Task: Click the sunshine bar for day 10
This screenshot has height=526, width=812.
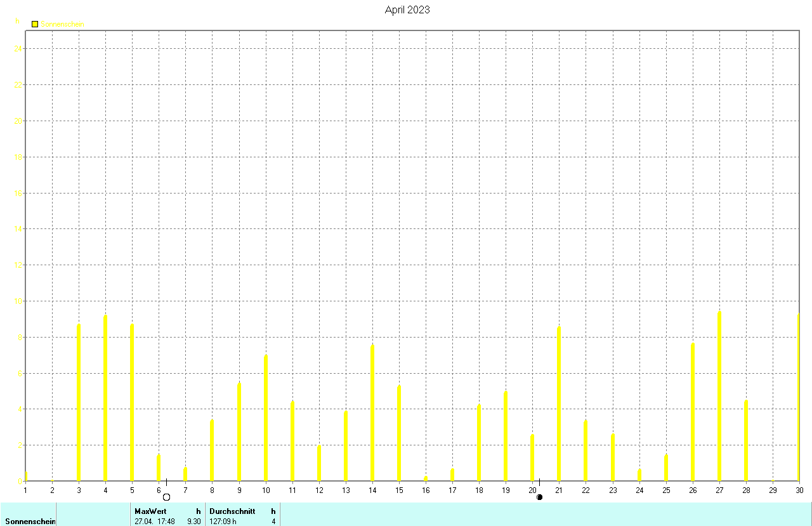Action: coord(265,418)
